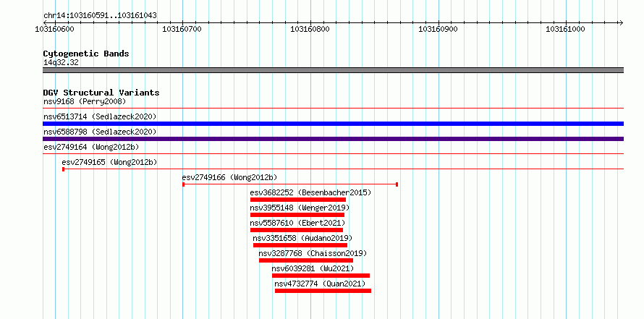Click the left end marker of esv2749166
This screenshot has width=644, height=319.
point(183,184)
